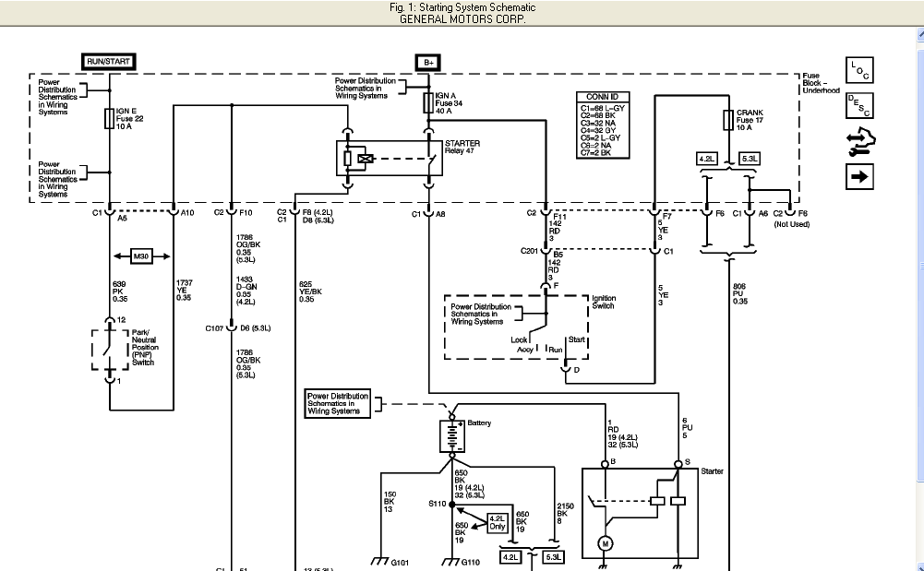Click the F11 terminal label
Viewport: 924px width, 571px height.
click(x=559, y=217)
